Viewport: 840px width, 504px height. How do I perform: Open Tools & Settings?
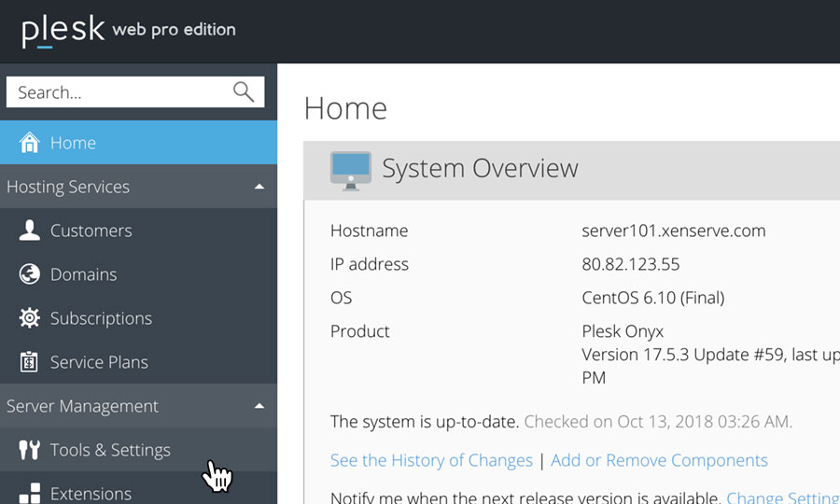pyautogui.click(x=138, y=450)
